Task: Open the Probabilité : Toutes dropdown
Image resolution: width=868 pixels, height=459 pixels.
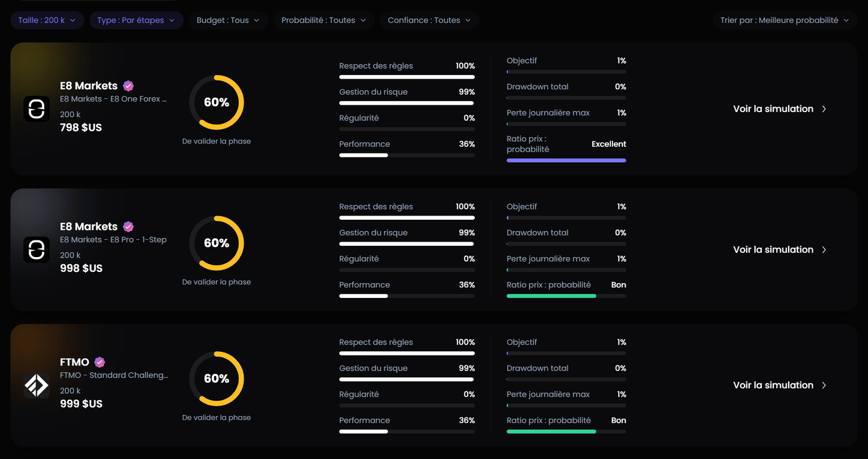Action: coord(324,20)
